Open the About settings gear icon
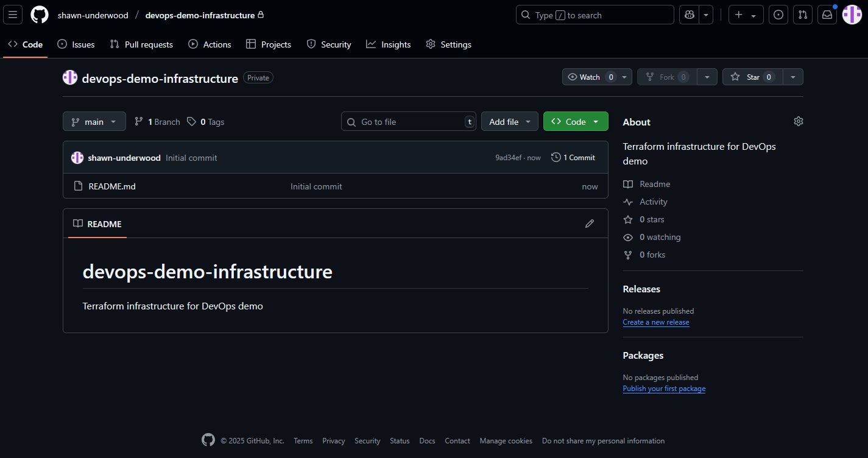This screenshot has width=868, height=458. click(x=799, y=121)
